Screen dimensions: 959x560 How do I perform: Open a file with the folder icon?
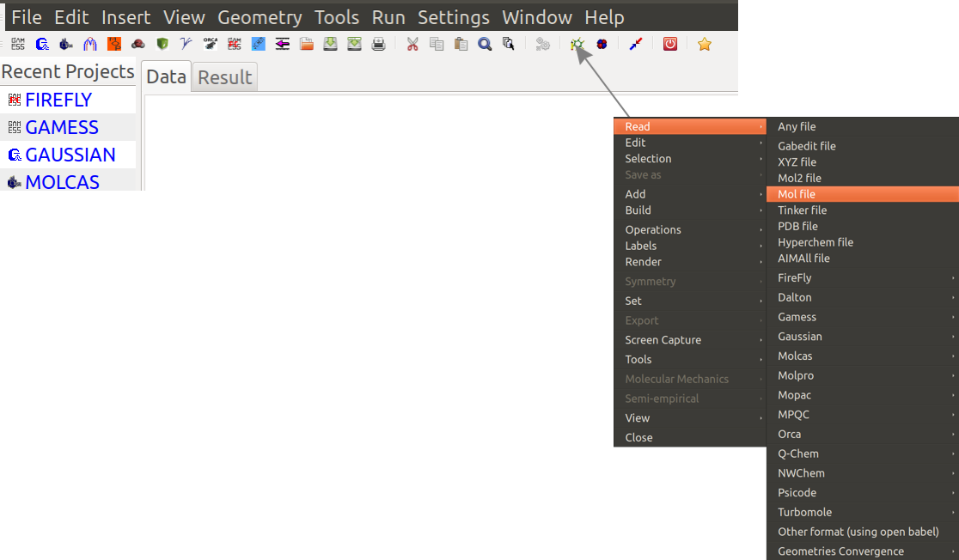coord(307,44)
